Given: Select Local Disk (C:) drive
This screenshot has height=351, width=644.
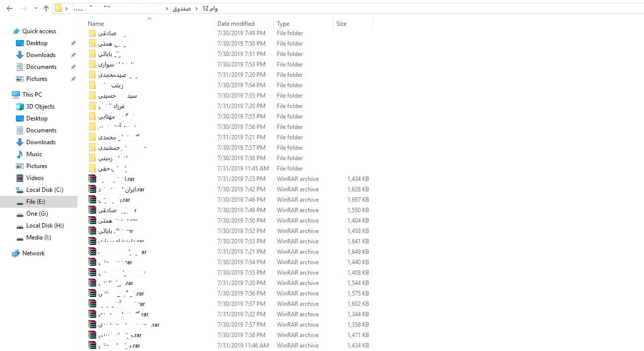Looking at the screenshot, I should 44,190.
